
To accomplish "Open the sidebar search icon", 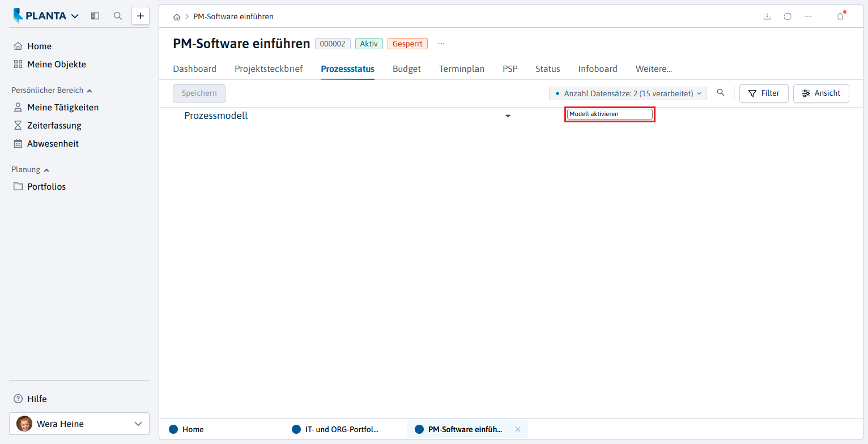I will 118,16.
